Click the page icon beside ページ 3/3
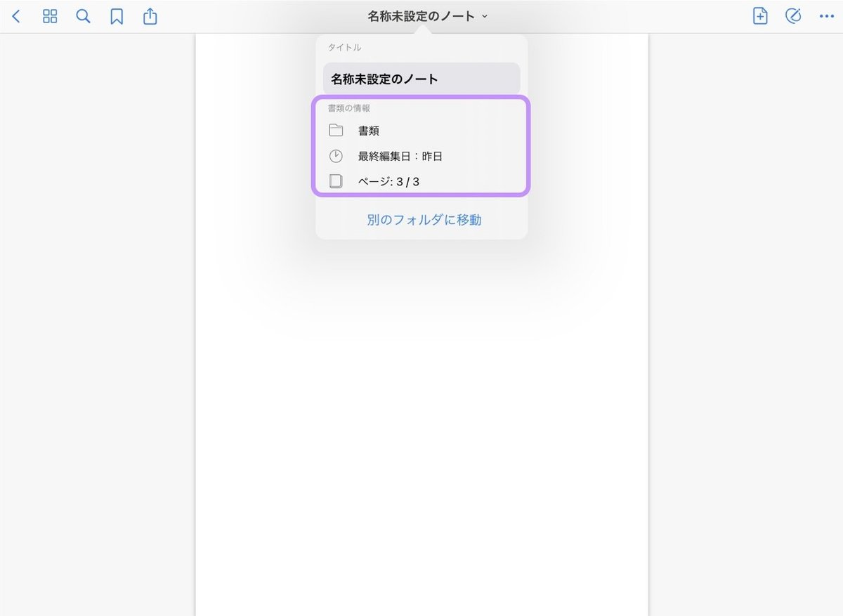This screenshot has width=843, height=616. (336, 181)
